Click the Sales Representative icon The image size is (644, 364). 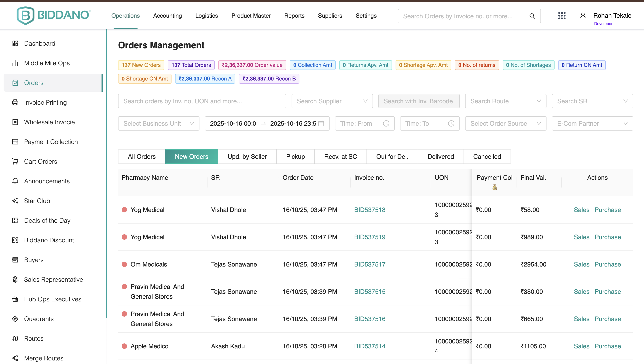click(x=15, y=279)
